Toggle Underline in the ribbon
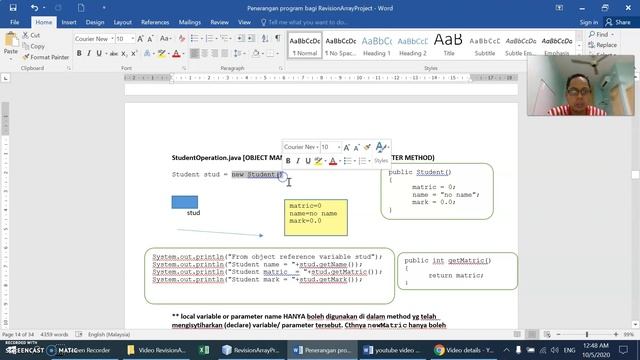This screenshot has height=360, width=640. point(98,53)
